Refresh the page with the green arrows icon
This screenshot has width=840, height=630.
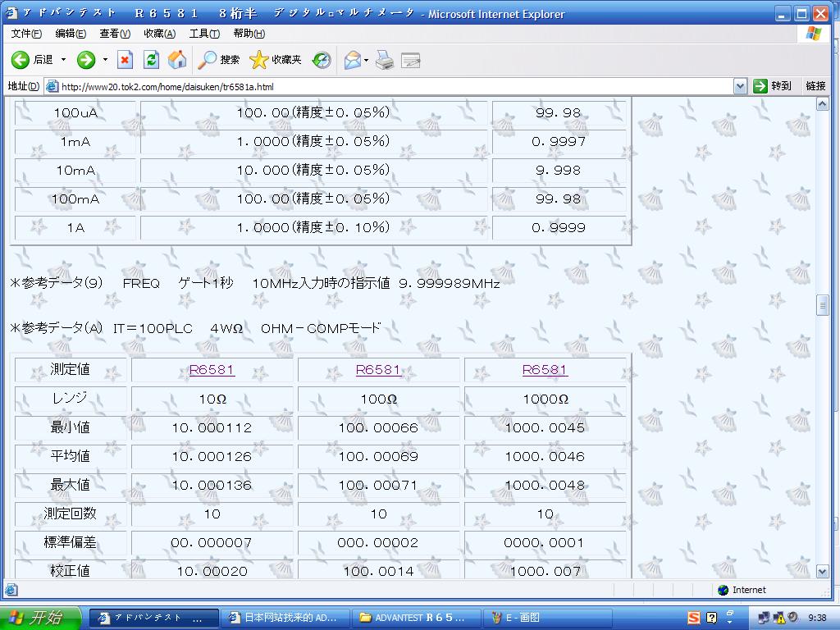click(152, 59)
